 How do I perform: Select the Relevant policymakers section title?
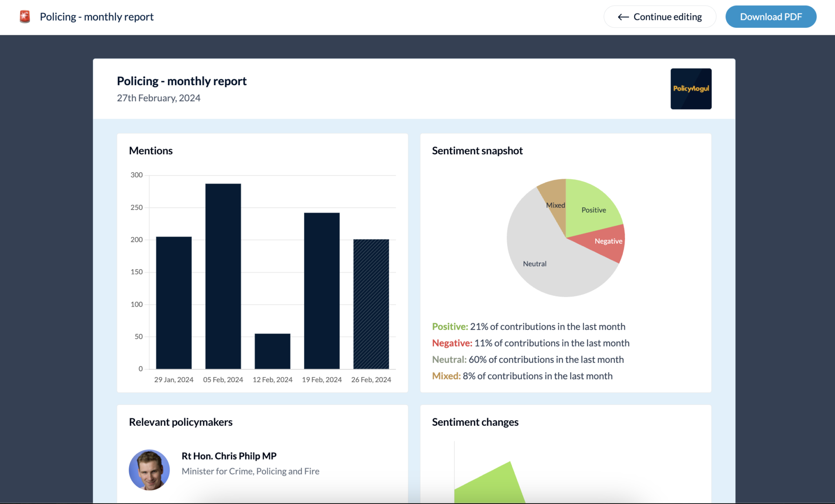pos(180,422)
